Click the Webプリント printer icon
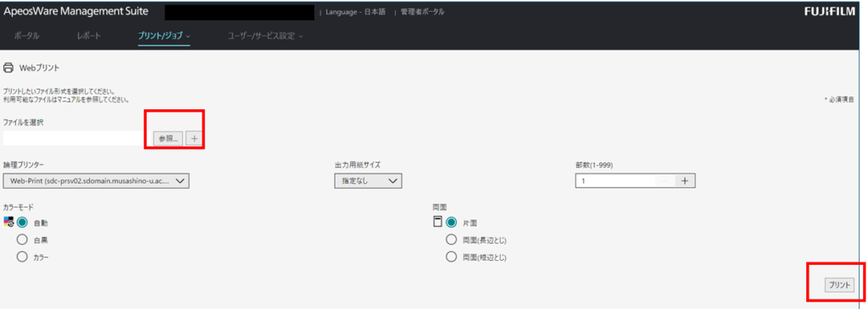 pyautogui.click(x=8, y=68)
